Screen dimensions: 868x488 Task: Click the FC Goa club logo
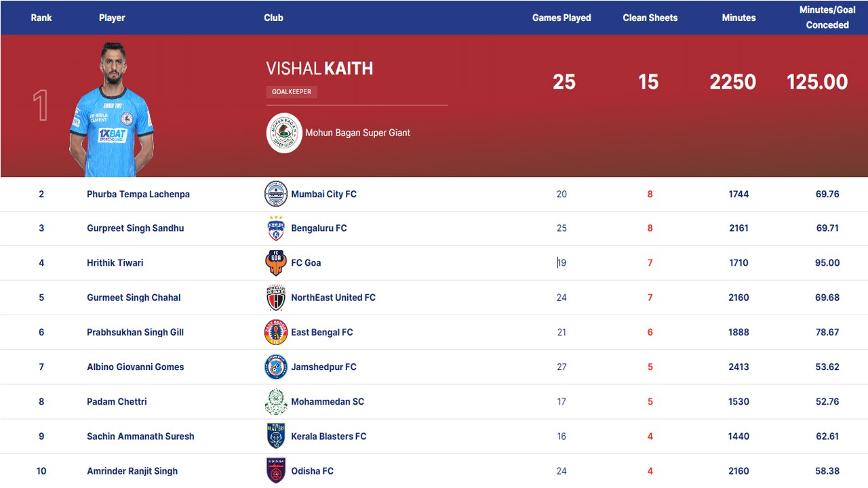pyautogui.click(x=276, y=263)
